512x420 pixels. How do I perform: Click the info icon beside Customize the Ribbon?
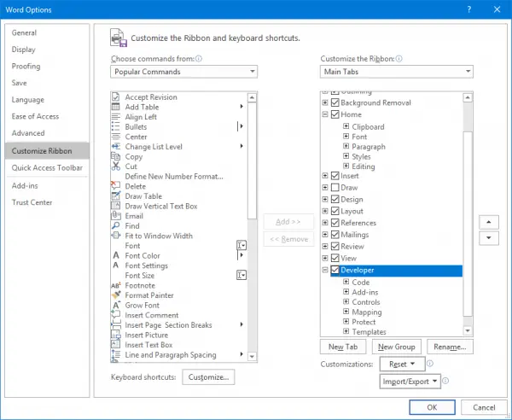pos(399,59)
